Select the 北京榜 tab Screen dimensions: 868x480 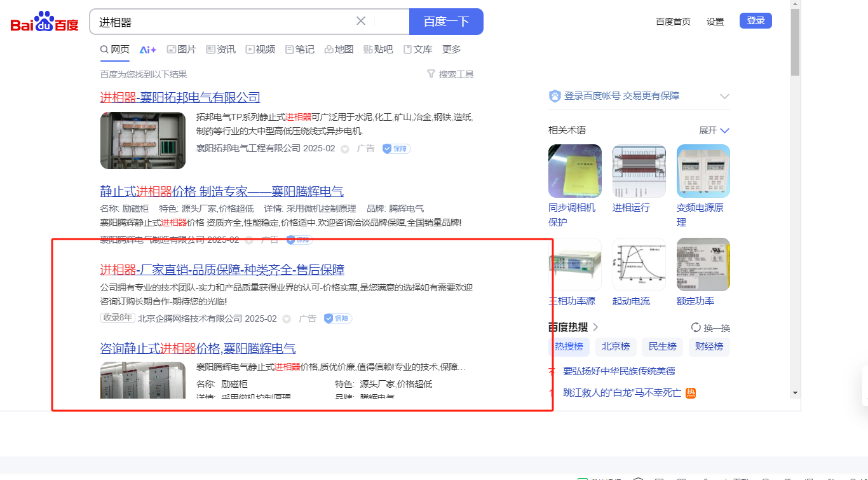point(616,346)
